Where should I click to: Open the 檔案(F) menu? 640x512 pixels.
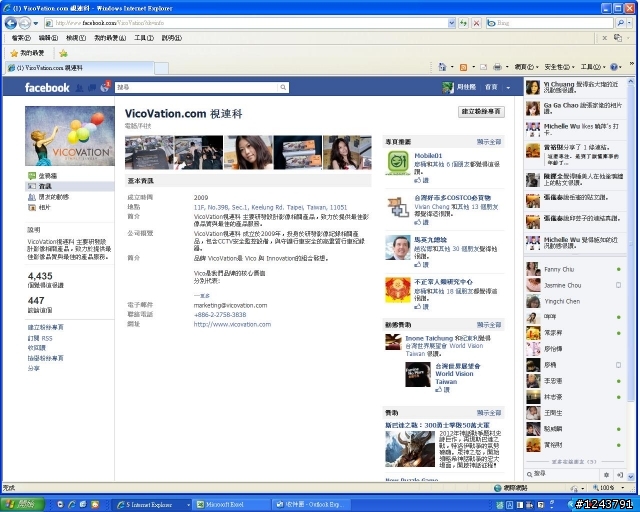(21, 38)
